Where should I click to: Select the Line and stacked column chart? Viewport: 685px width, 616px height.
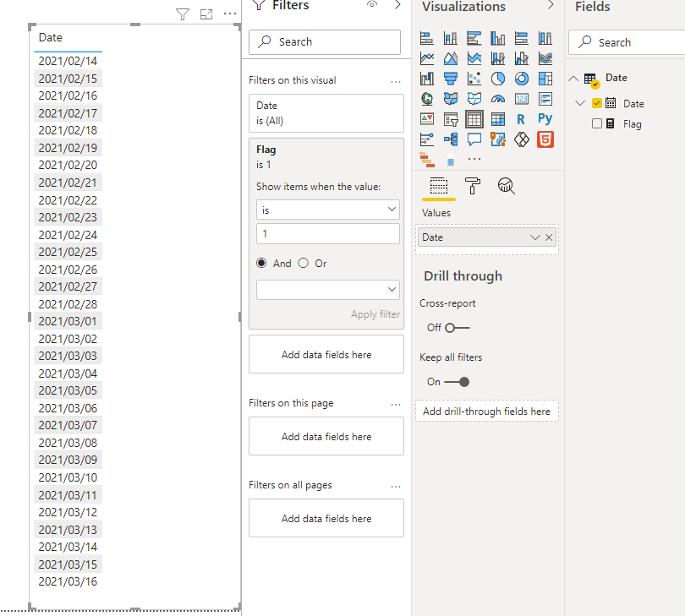coord(497,58)
